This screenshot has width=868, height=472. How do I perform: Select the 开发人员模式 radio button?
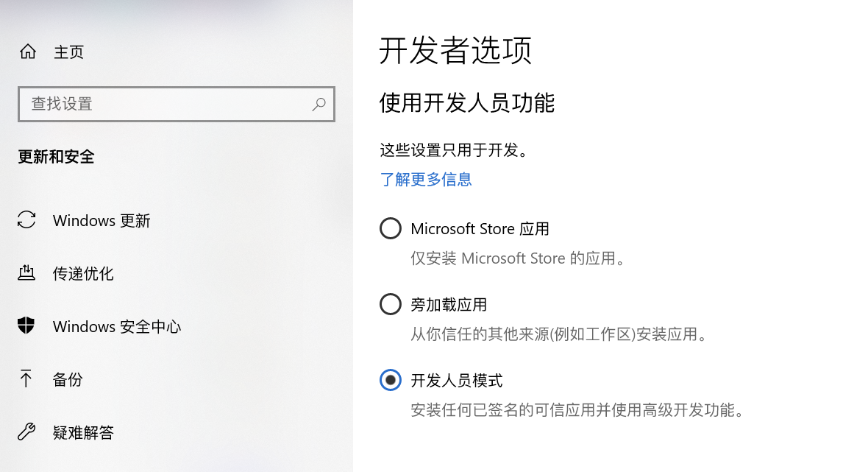(391, 380)
